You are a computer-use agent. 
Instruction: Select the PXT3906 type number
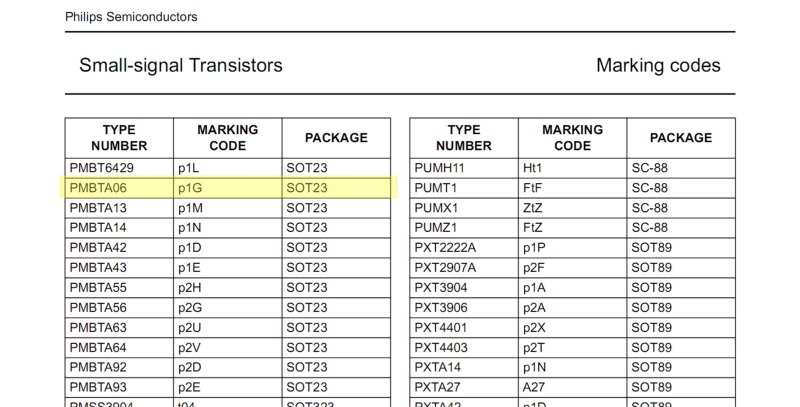(442, 306)
